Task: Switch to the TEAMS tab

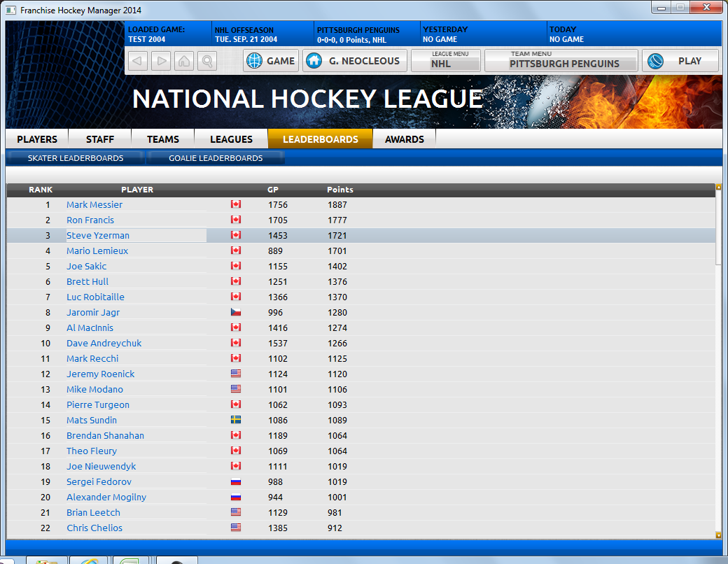Action: tap(163, 139)
